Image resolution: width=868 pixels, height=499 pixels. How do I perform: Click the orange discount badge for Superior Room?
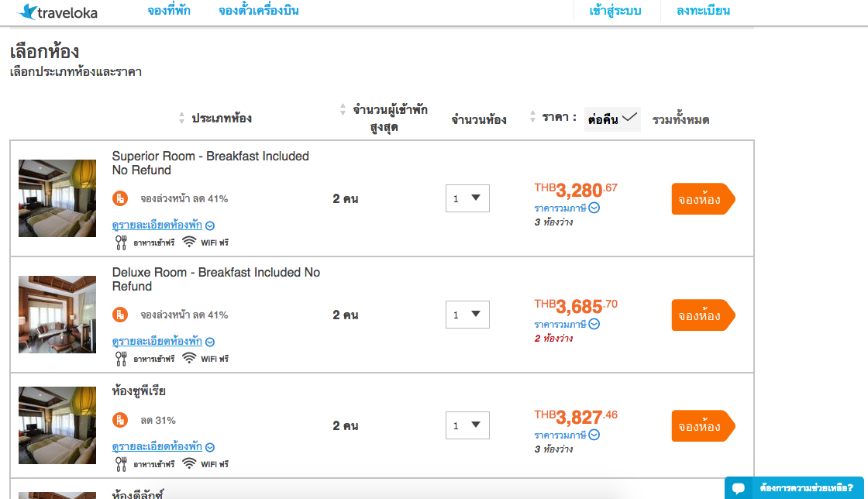pyautogui.click(x=120, y=198)
